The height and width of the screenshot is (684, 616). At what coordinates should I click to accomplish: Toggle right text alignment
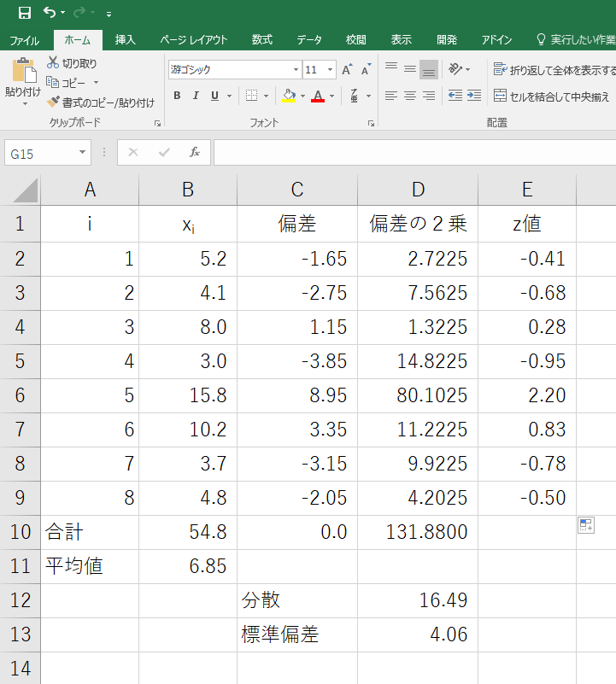[429, 96]
